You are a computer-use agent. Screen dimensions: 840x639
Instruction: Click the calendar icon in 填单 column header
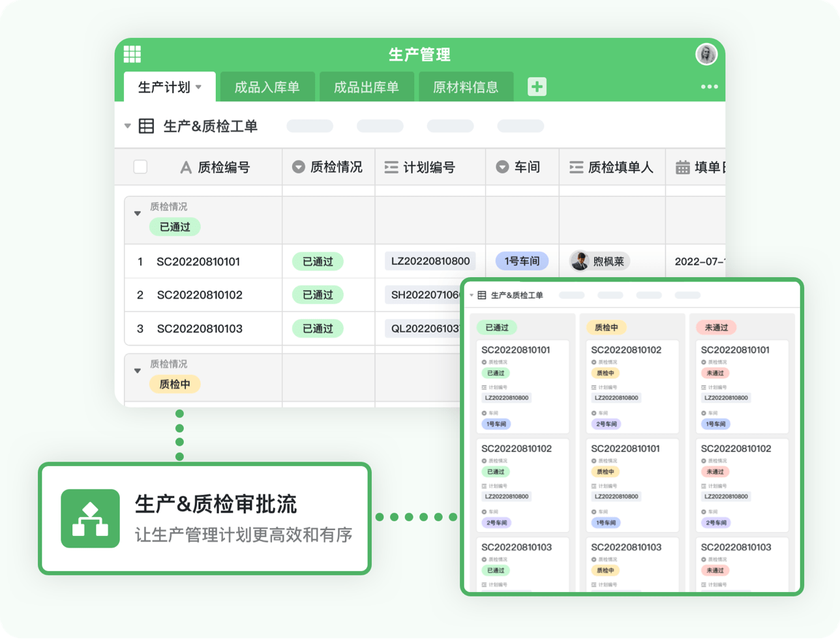coord(682,168)
